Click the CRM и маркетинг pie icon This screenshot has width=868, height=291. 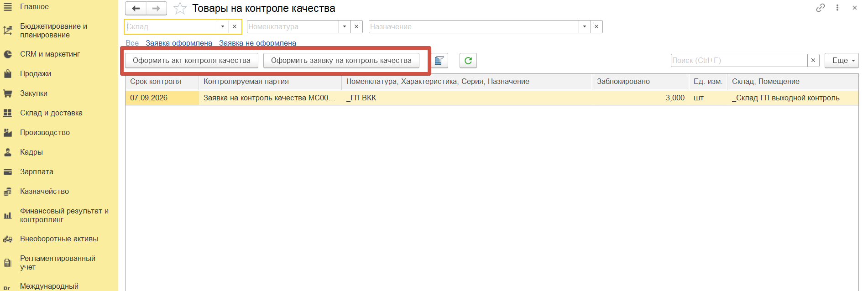point(8,54)
